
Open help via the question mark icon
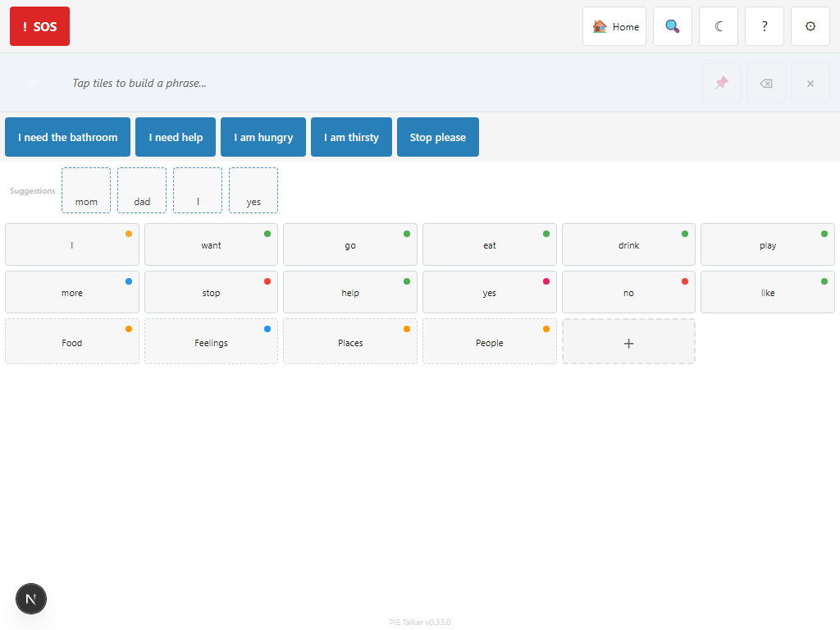pos(765,26)
